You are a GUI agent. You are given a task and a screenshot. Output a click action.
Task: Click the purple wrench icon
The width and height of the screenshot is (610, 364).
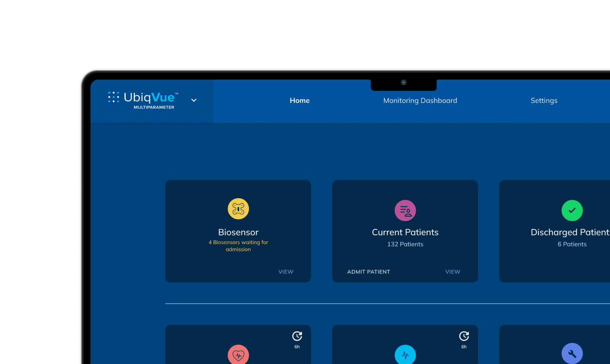pos(572,353)
